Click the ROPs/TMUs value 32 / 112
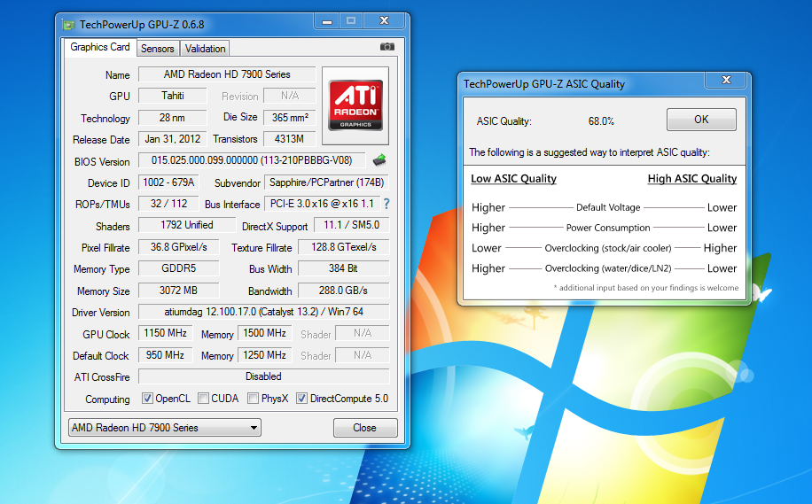This screenshot has height=504, width=812. click(x=168, y=204)
